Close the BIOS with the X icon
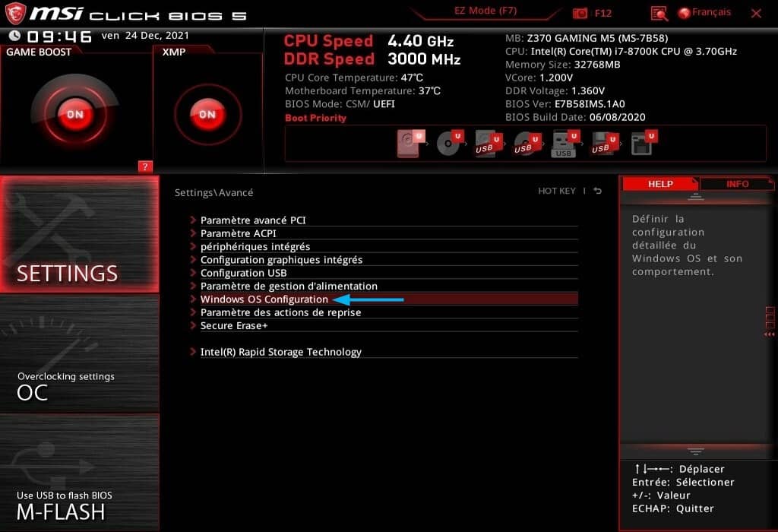 756,14
